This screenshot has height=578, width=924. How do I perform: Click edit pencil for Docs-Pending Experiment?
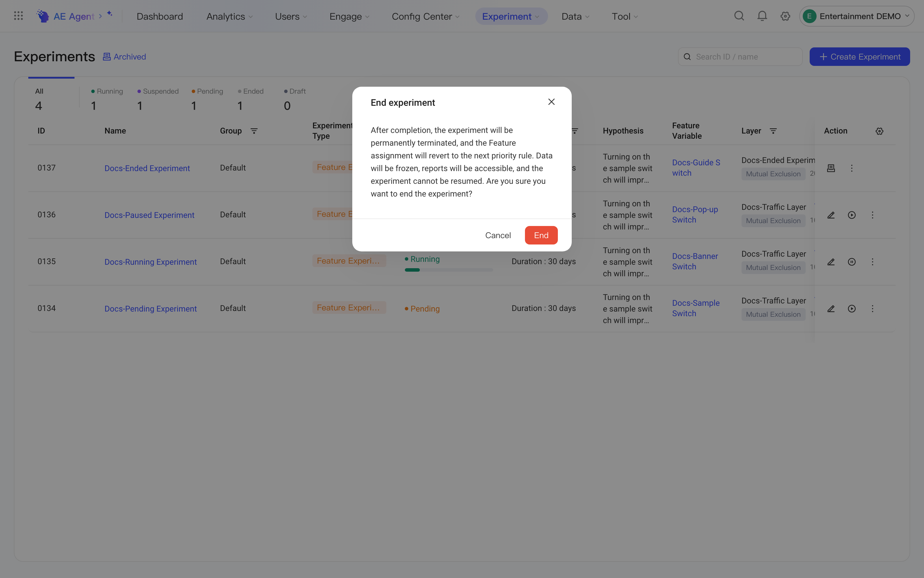pyautogui.click(x=831, y=308)
